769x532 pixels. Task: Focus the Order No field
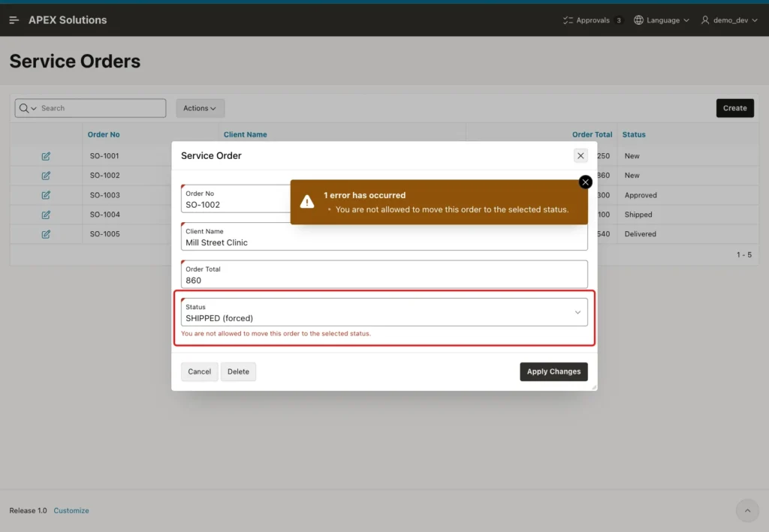click(235, 199)
